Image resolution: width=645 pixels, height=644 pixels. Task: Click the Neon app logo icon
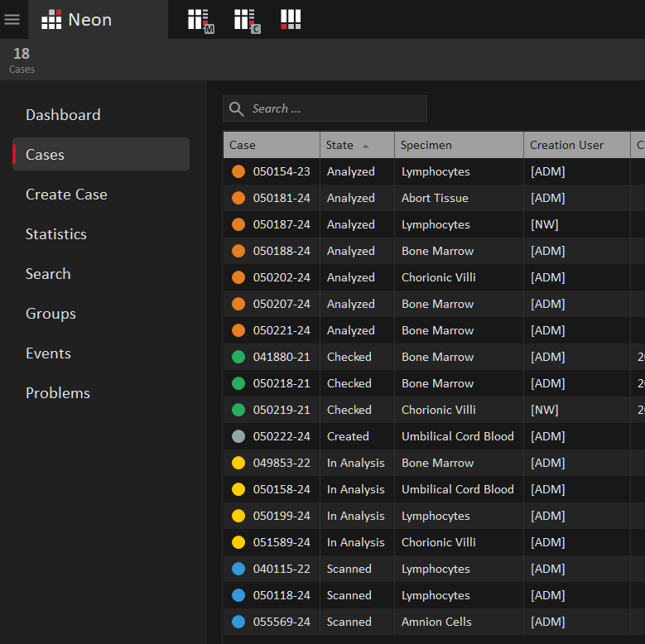coord(51,20)
